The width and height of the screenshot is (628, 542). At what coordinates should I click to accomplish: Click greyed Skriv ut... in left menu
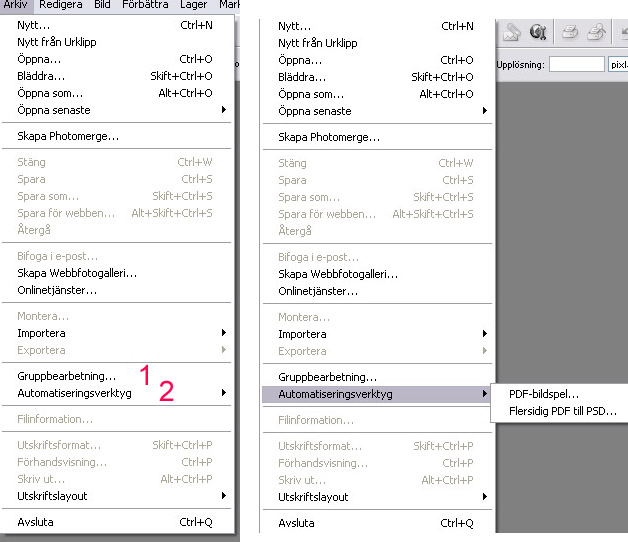point(117,479)
